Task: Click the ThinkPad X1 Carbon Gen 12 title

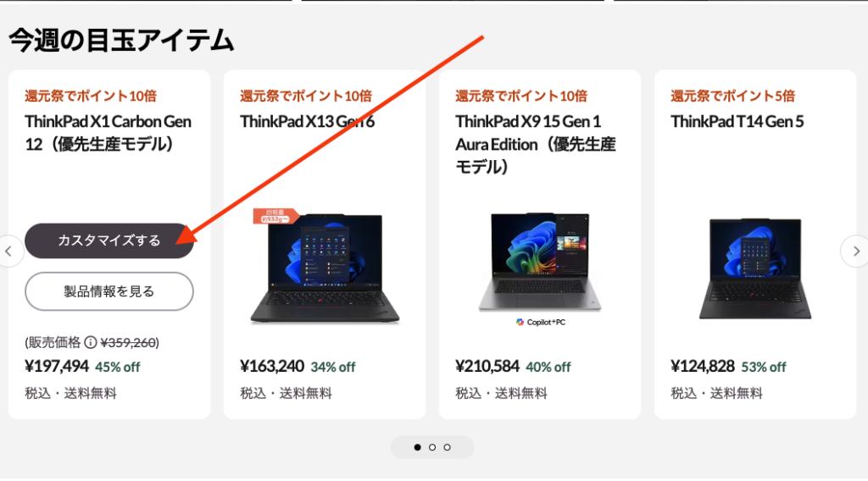Action: 108,133
